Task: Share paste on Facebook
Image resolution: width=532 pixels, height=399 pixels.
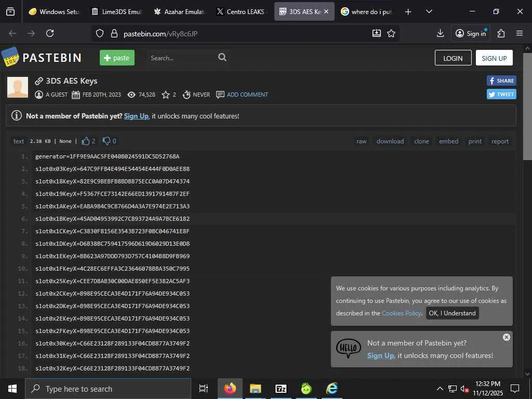Action: pos(501,81)
